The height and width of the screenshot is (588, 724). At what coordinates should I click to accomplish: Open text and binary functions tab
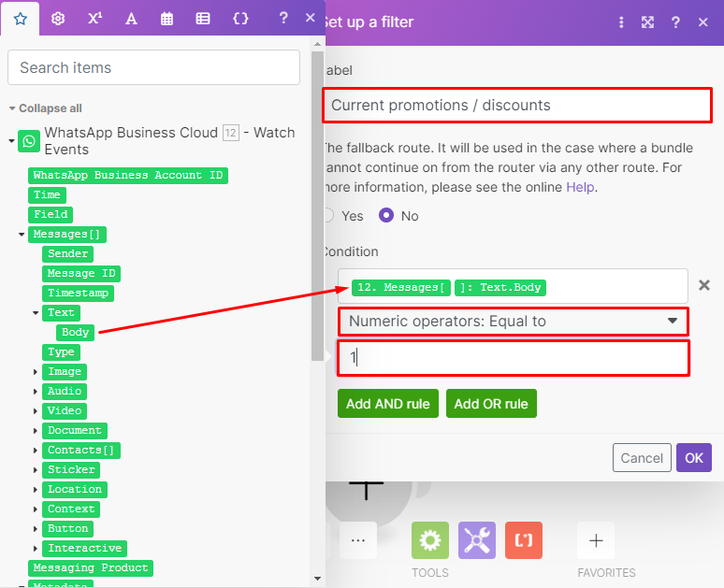tap(131, 19)
